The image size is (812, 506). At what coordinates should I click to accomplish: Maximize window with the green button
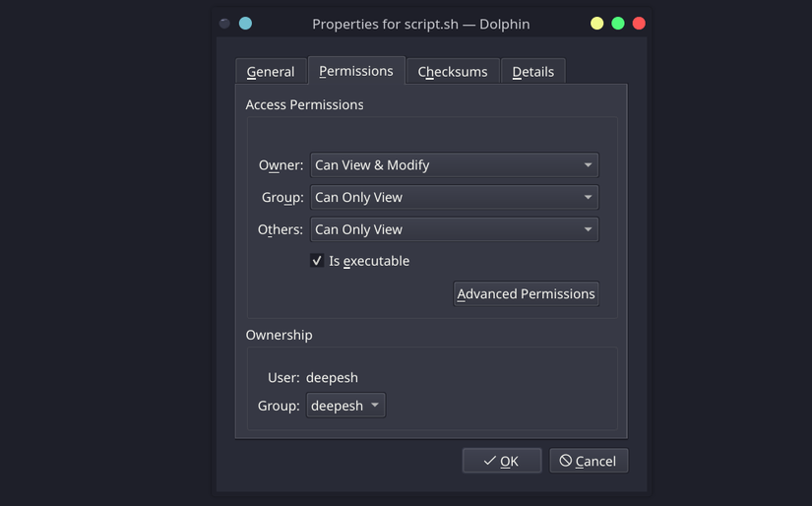(x=618, y=24)
